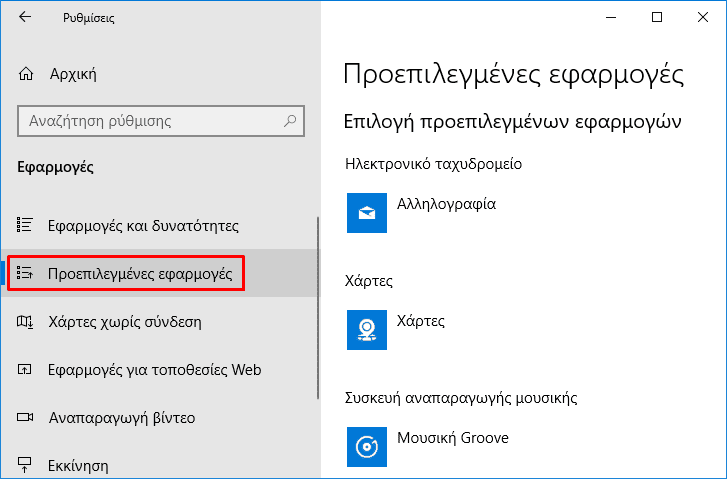The width and height of the screenshot is (727, 479).
Task: Click the Αναπαραγωγή βίντεο camera icon
Action: coord(25,417)
